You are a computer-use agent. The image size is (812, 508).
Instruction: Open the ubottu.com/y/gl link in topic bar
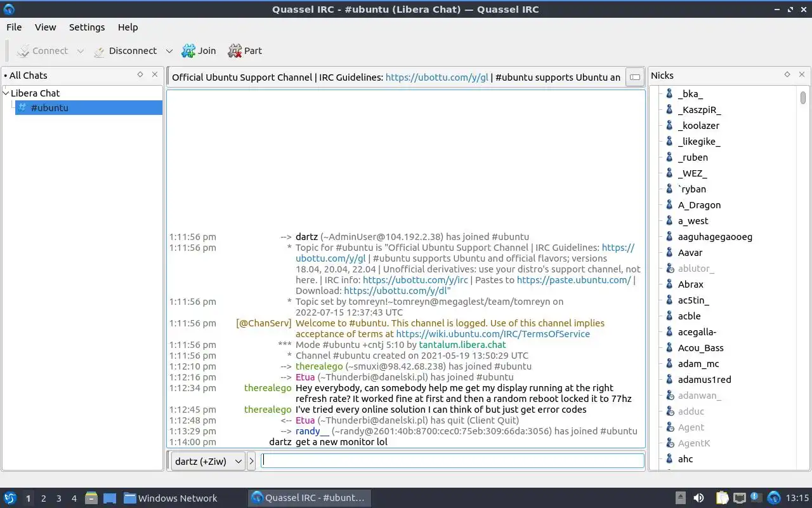[x=436, y=77]
